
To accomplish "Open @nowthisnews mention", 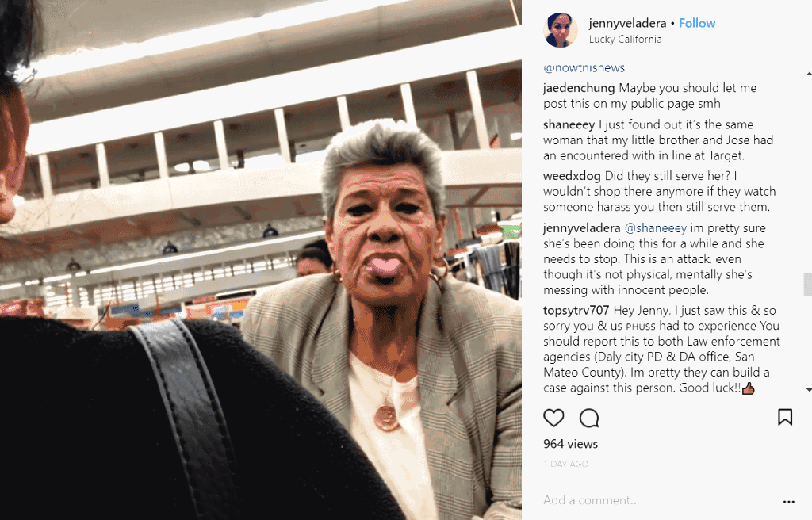I will [584, 68].
